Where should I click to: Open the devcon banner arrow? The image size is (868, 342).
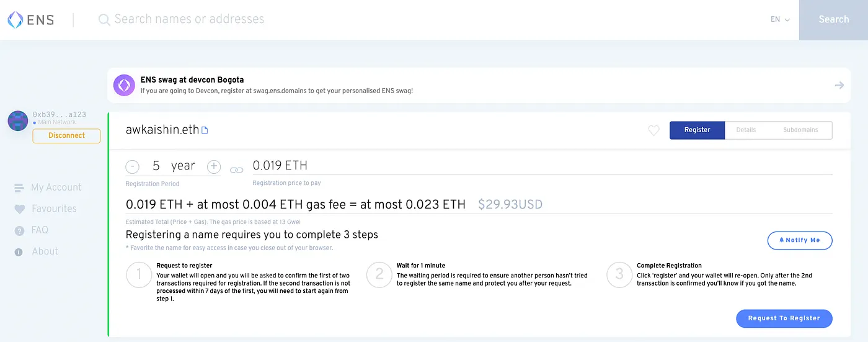(839, 85)
